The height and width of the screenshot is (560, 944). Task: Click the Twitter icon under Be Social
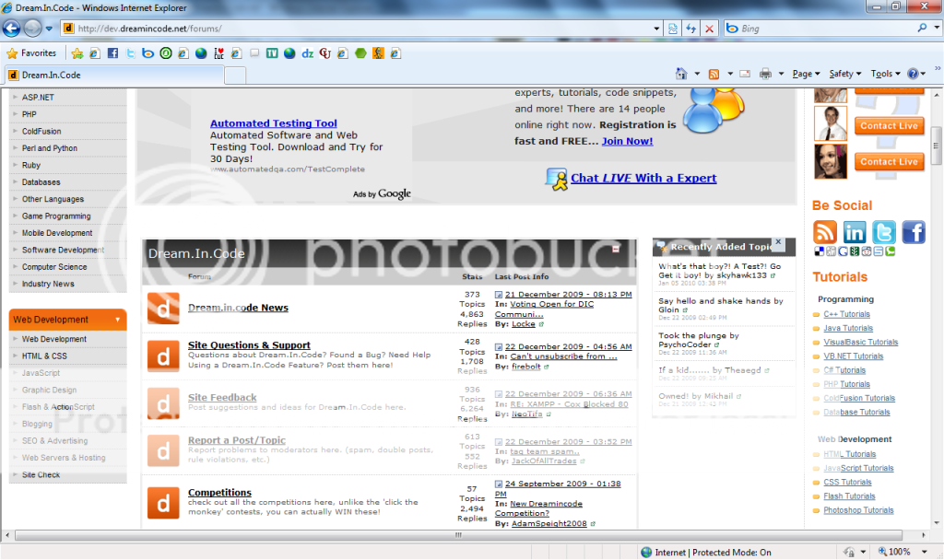[x=884, y=231]
